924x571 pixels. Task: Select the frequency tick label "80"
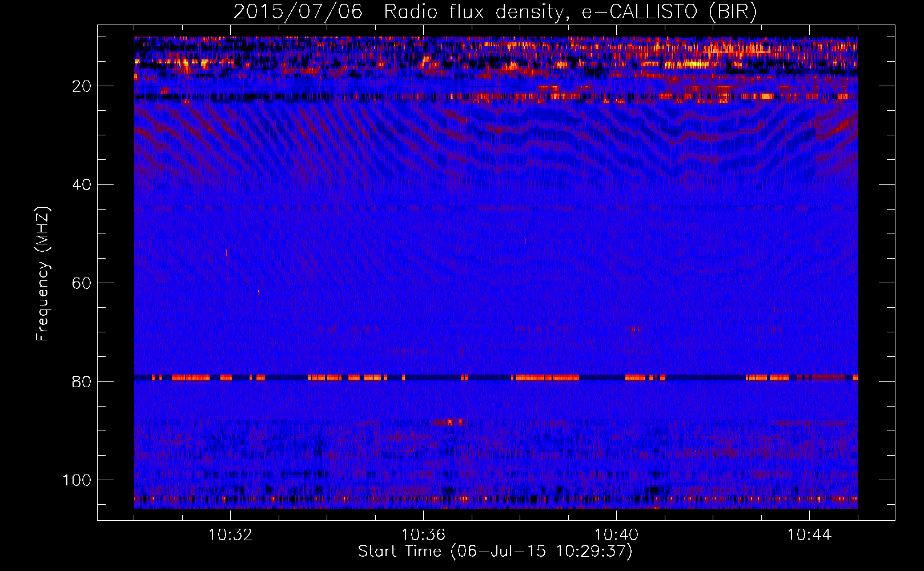click(82, 382)
